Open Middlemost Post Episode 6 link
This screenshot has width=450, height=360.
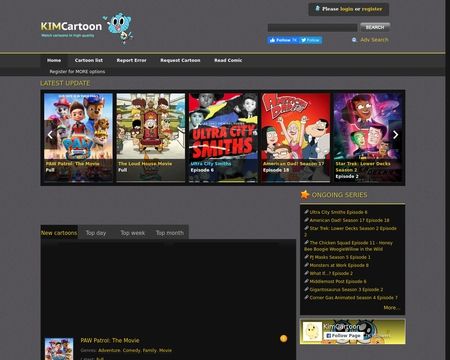pyautogui.click(x=338, y=281)
